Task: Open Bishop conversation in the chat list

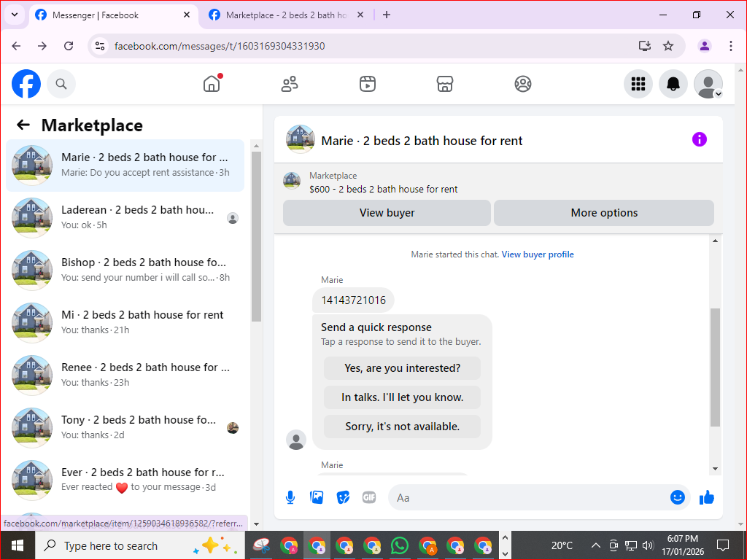Action: click(125, 270)
